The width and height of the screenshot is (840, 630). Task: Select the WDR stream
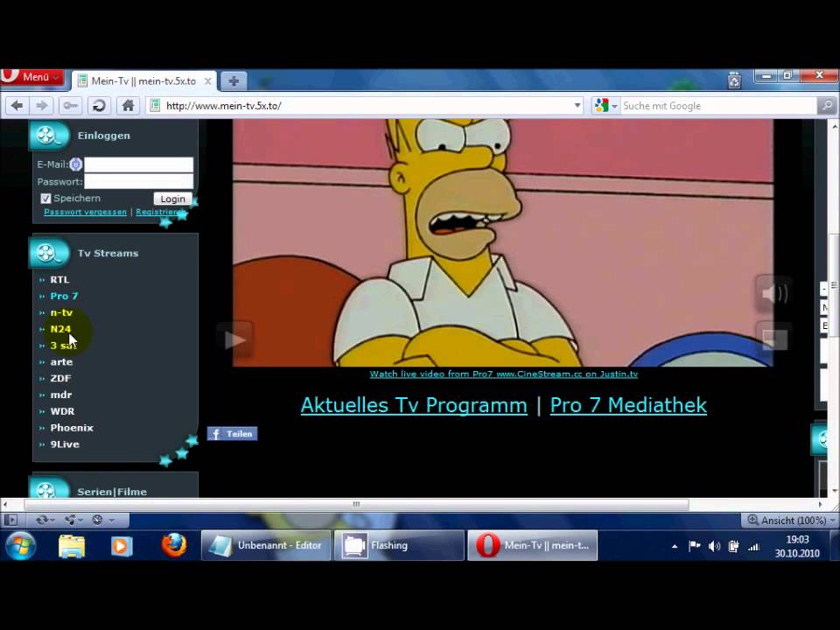pos(62,411)
